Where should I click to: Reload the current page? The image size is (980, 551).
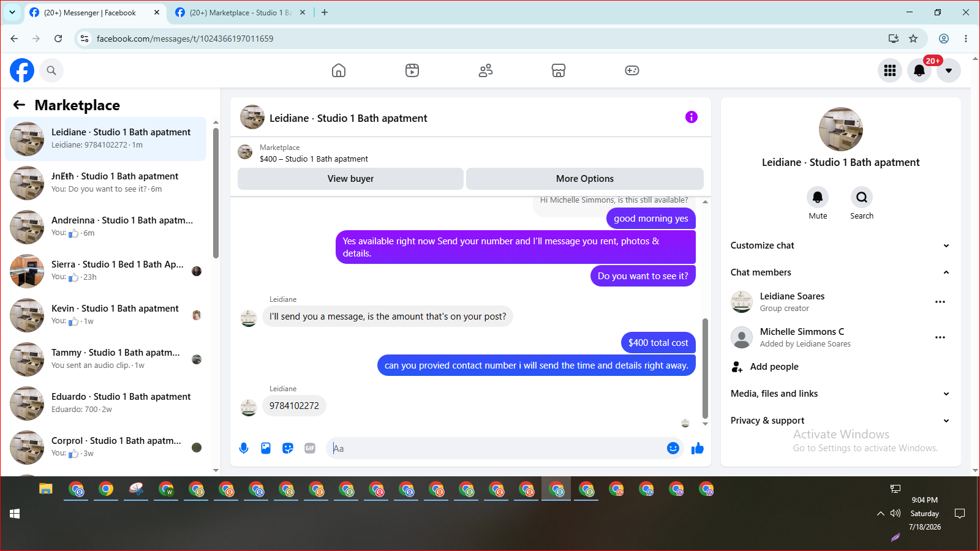(58, 39)
